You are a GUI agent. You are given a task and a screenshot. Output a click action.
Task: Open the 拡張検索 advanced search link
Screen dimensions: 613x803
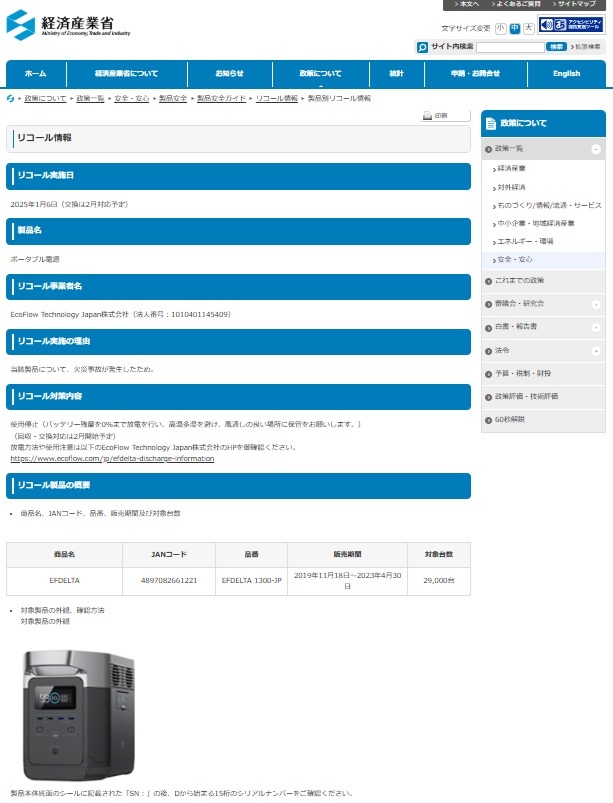click(586, 47)
